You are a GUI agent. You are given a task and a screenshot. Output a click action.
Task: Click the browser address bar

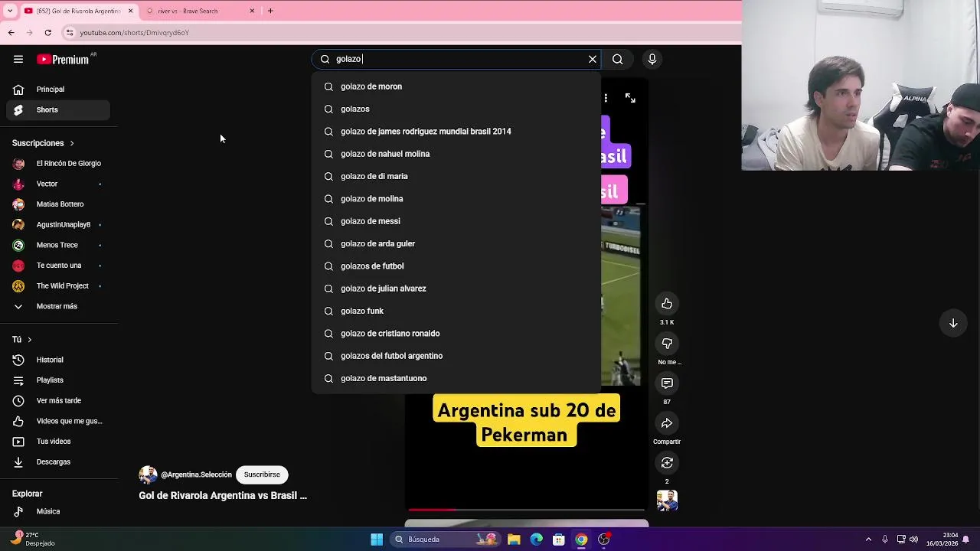click(x=398, y=33)
